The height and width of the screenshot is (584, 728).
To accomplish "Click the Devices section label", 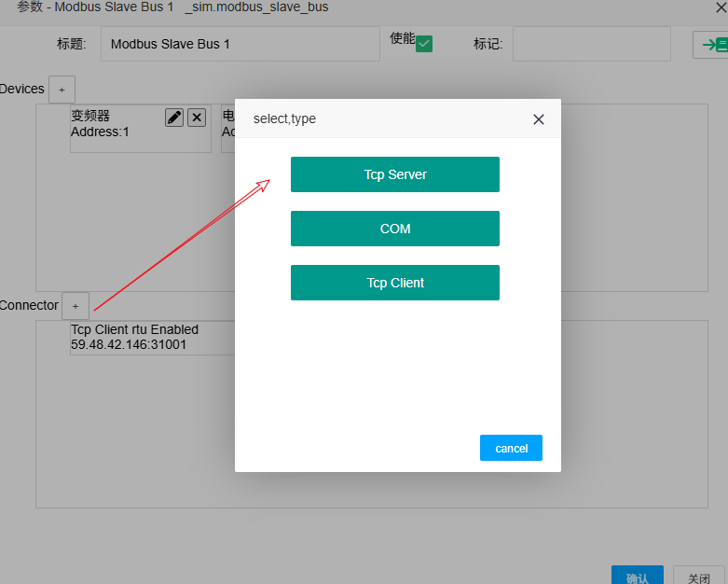I will tap(21, 89).
